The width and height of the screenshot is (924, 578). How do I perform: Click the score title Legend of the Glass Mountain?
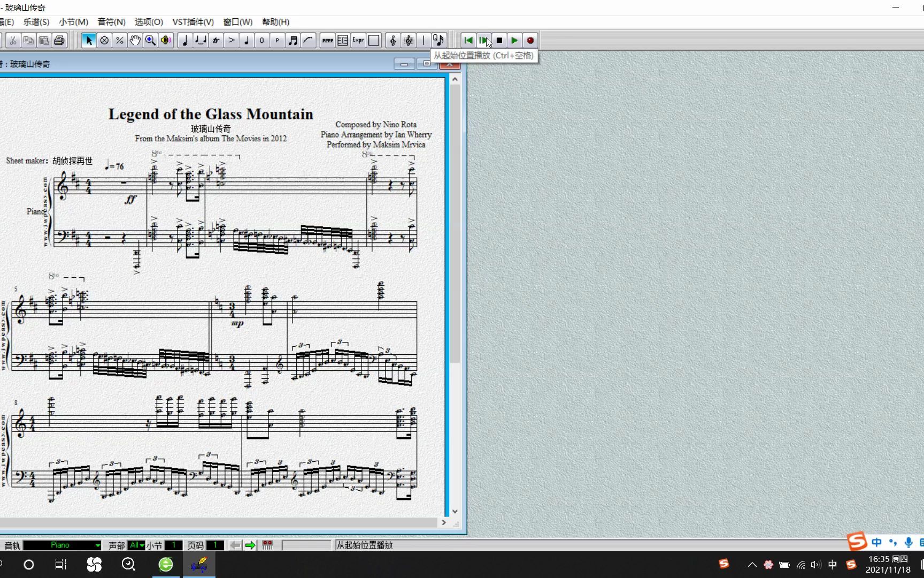point(211,114)
